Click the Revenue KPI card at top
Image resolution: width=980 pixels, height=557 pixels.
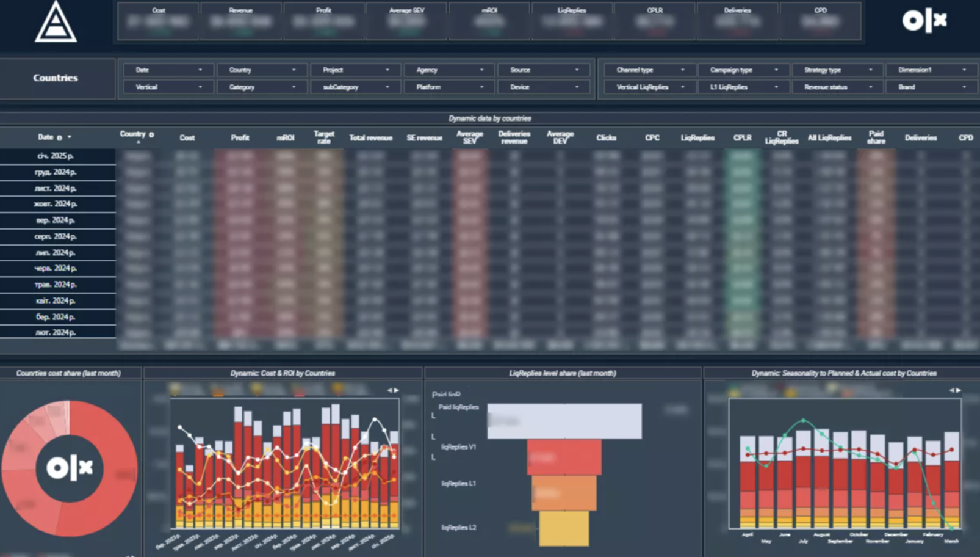(x=241, y=21)
